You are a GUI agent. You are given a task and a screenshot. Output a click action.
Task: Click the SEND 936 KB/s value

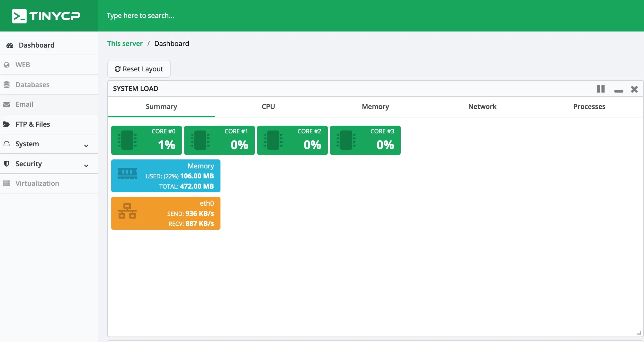200,214
